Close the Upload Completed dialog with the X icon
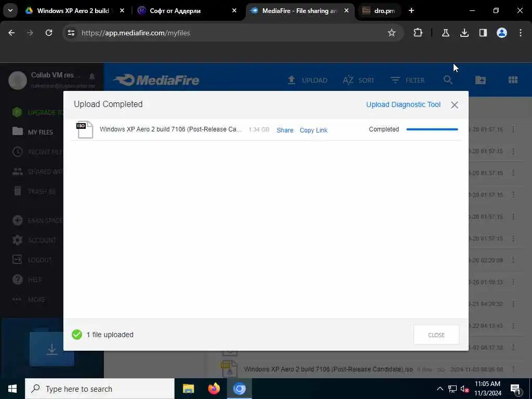The width and height of the screenshot is (532, 399). click(x=455, y=105)
